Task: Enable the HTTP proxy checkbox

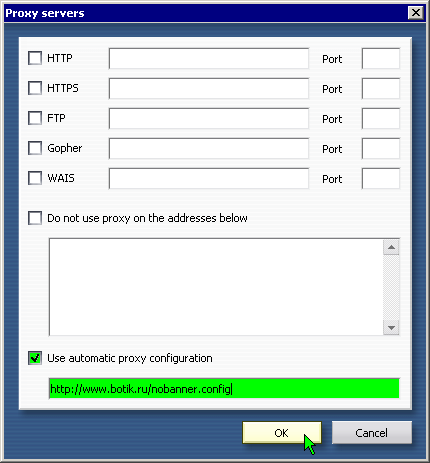Action: [35, 58]
